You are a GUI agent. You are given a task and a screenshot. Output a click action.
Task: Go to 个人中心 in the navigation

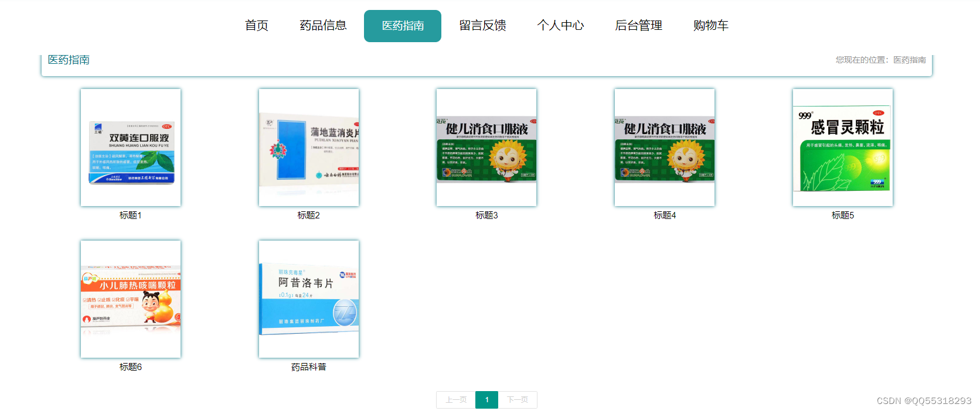[560, 26]
